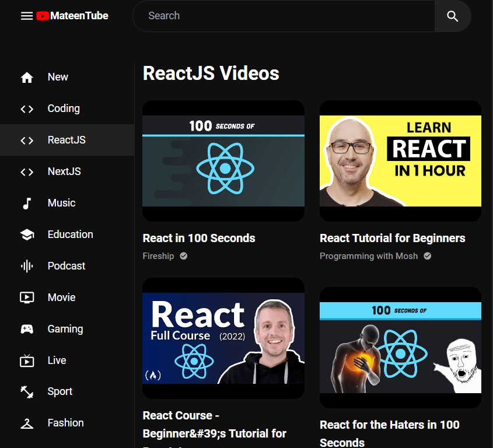Click the audio waveform Podcast icon

click(x=27, y=266)
